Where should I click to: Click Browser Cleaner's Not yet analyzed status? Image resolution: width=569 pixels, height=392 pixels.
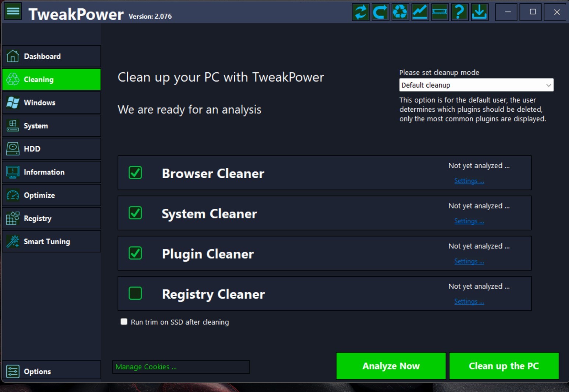[479, 166]
